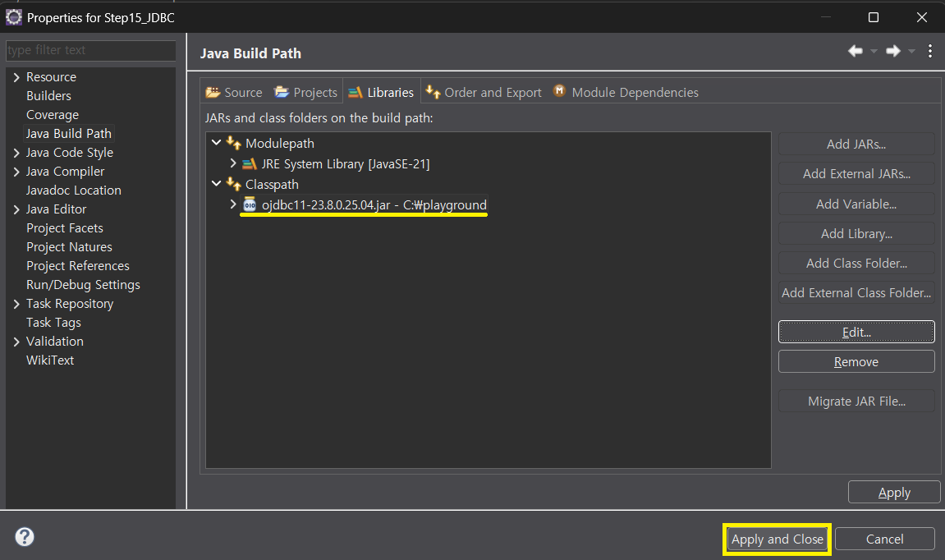945x560 pixels.
Task: Switch to the Source tab
Action: pos(234,92)
